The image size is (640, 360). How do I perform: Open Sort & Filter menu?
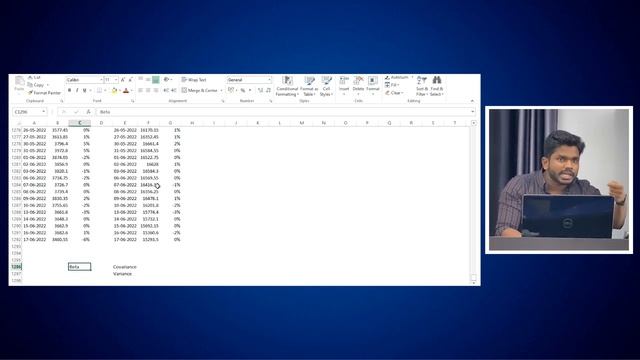tap(422, 86)
